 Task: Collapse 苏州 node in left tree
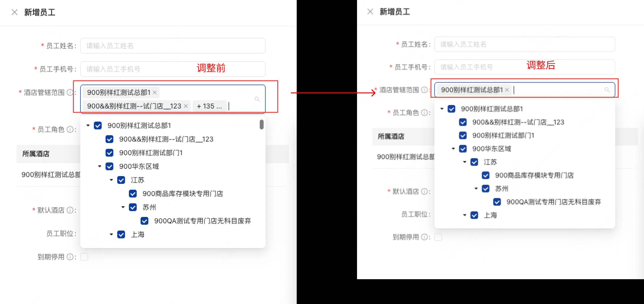(123, 207)
